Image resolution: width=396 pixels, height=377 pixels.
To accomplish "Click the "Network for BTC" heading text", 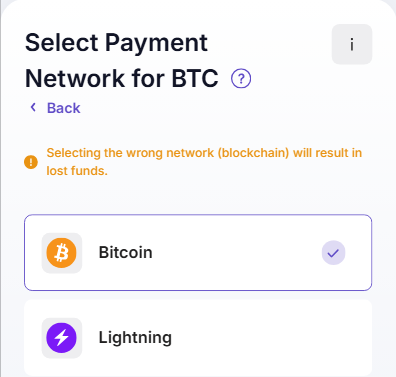I will coord(122,79).
